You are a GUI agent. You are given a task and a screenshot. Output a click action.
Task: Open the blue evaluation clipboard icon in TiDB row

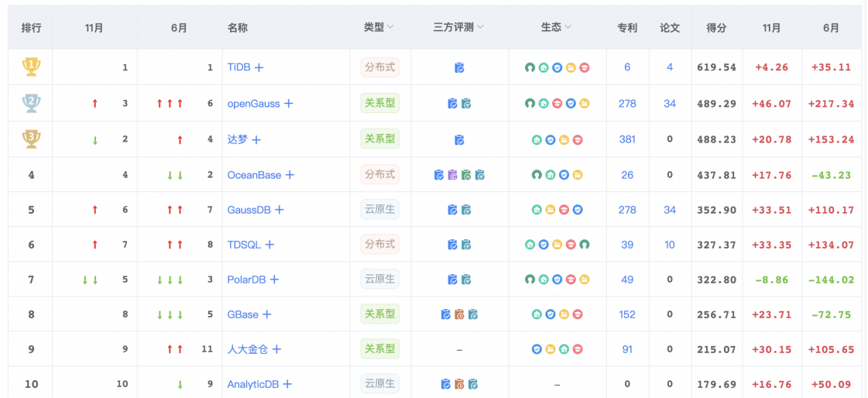coord(459,67)
